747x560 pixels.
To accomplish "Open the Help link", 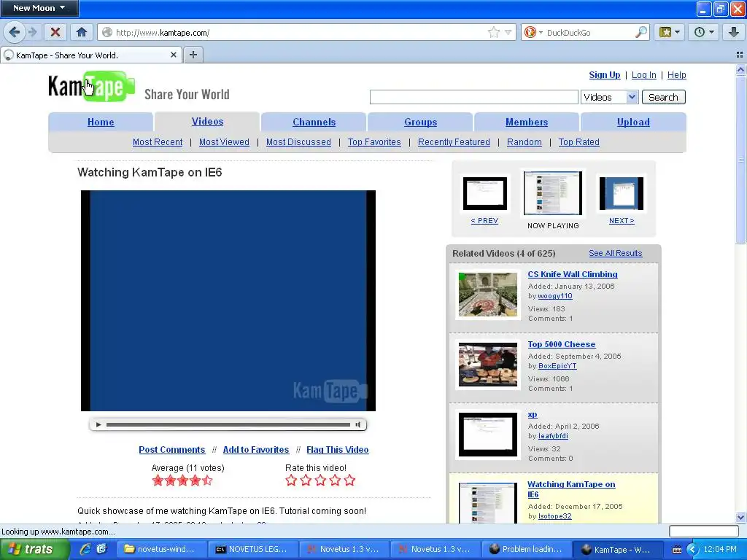I will [x=676, y=75].
